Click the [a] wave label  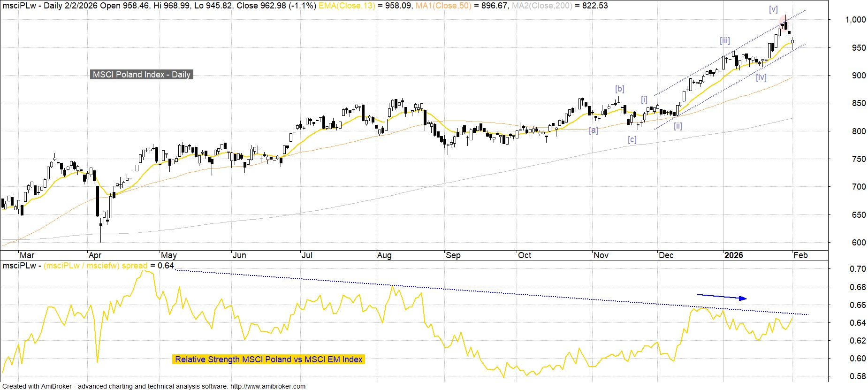(x=594, y=130)
